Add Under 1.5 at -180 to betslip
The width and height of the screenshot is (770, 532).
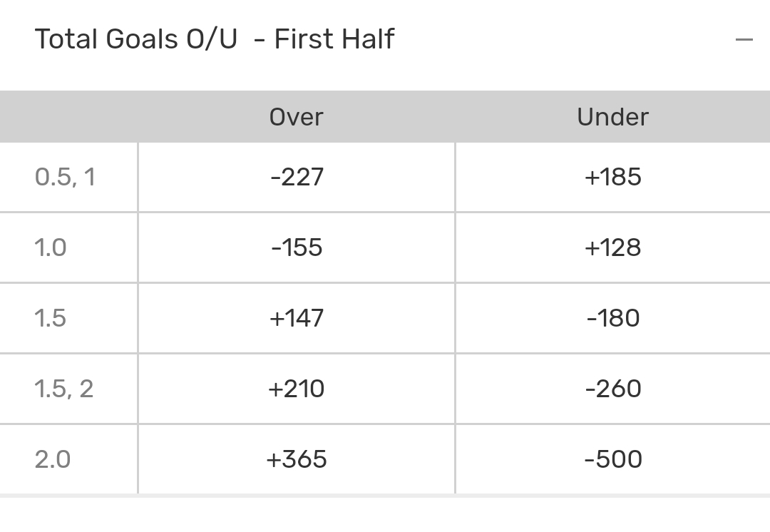tap(612, 318)
